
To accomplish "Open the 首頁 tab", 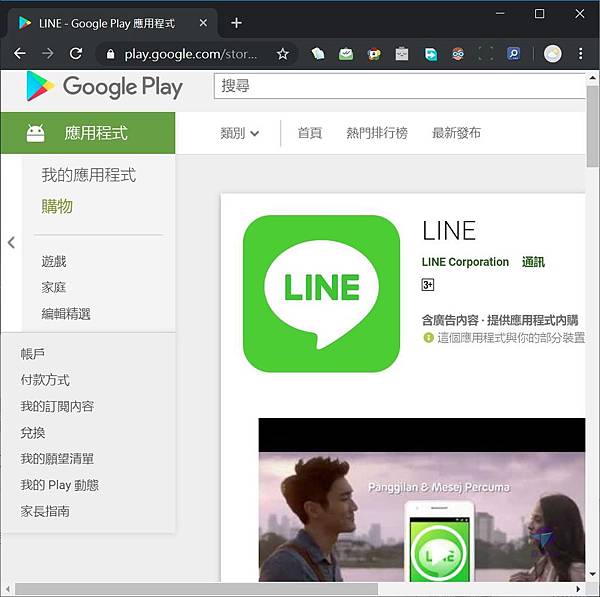I will tap(310, 133).
